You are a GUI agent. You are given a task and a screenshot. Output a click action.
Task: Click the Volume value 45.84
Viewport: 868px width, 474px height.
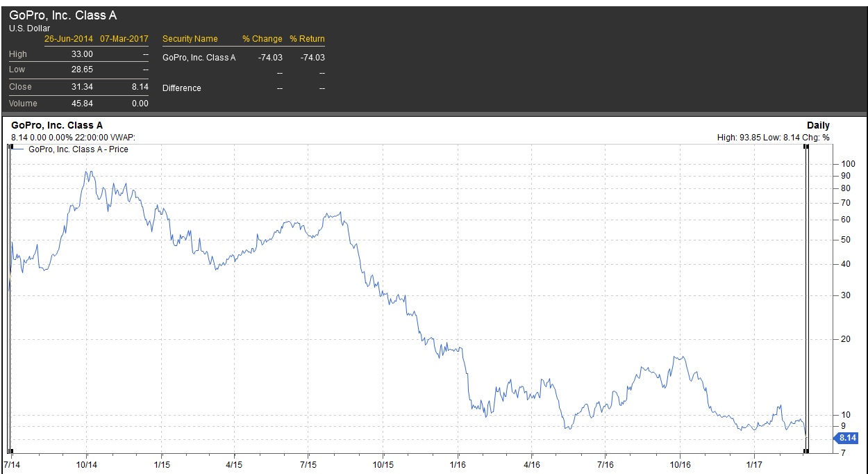[x=83, y=104]
